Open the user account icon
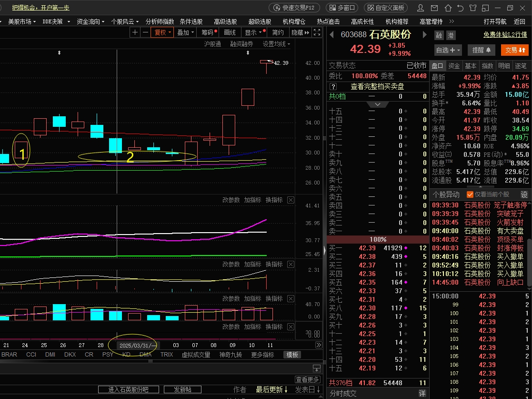This screenshot has height=399, width=532. (421, 8)
